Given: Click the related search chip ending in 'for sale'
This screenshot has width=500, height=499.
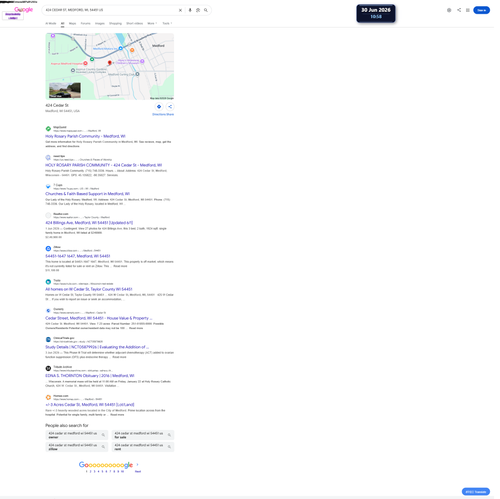Looking at the screenshot, I should click(143, 435).
